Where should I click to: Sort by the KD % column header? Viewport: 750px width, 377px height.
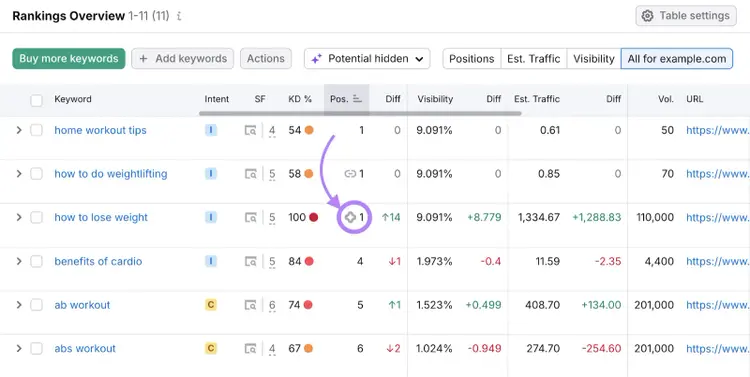[x=300, y=99]
